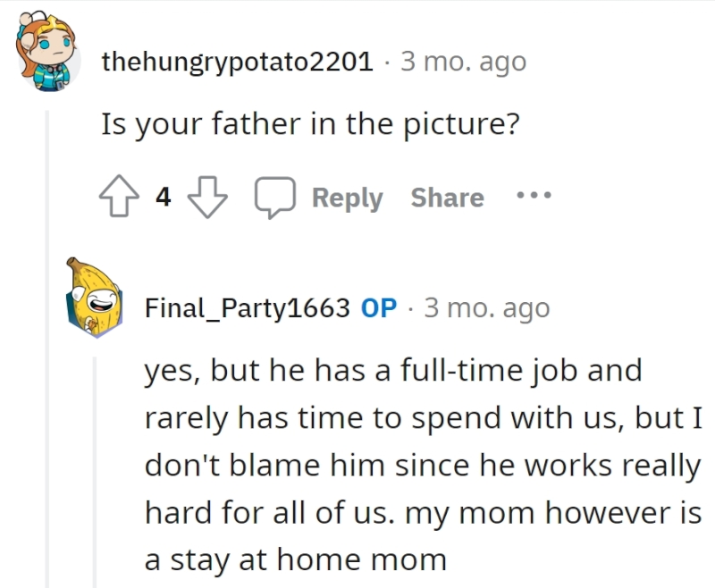715x588 pixels.
Task: Click OP reply's 3 mo. ago timestamp
Action: click(x=487, y=308)
